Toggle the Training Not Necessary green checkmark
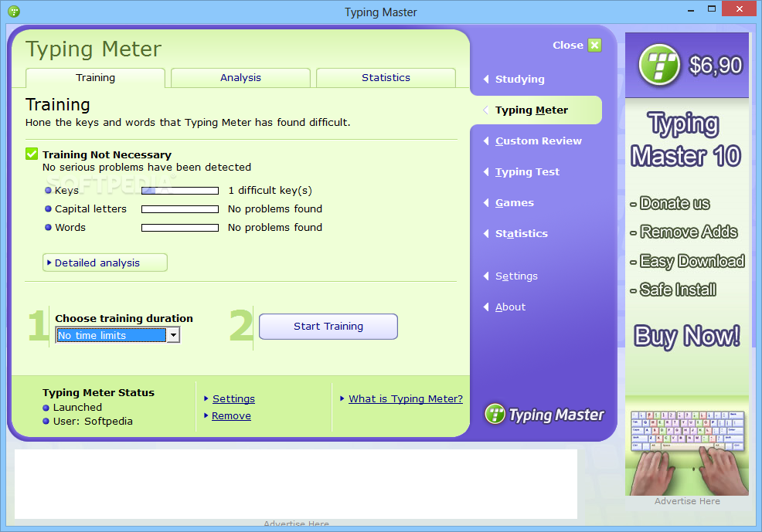Screen dimensions: 762x532 coord(32,154)
